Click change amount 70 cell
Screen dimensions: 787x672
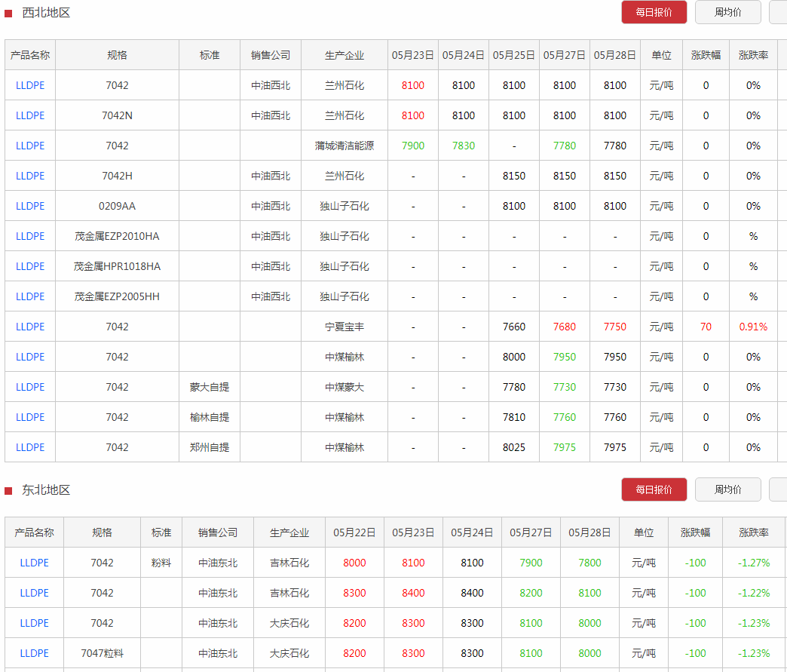[706, 327]
